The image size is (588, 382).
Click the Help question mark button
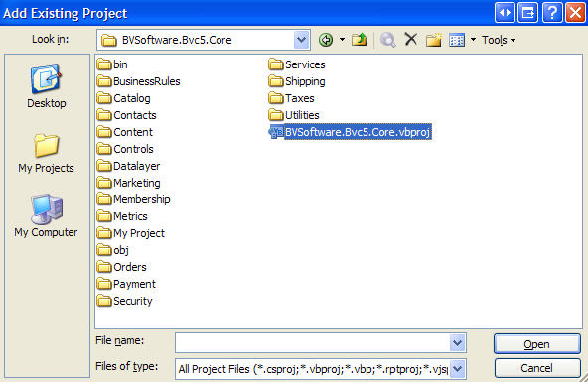(x=552, y=12)
